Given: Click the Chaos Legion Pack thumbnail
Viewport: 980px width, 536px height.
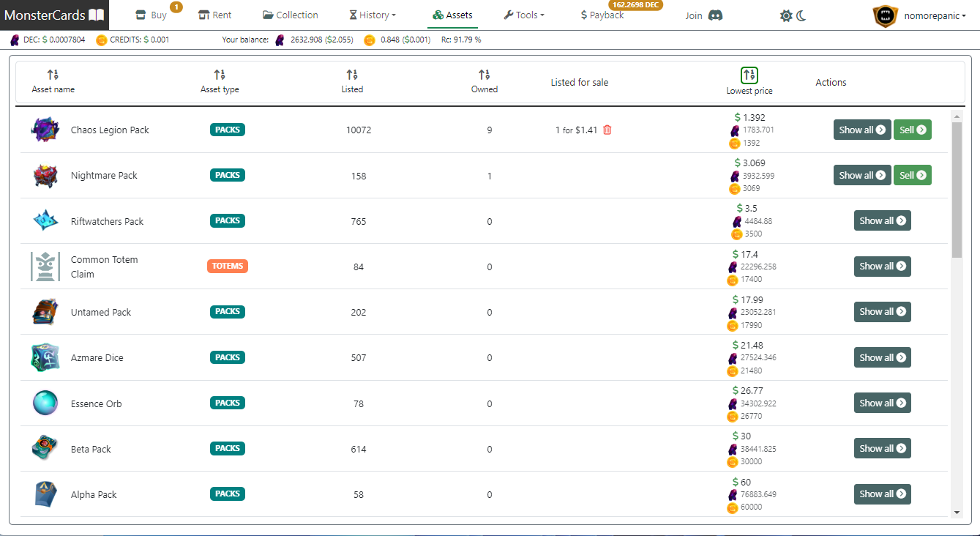Looking at the screenshot, I should [45, 130].
